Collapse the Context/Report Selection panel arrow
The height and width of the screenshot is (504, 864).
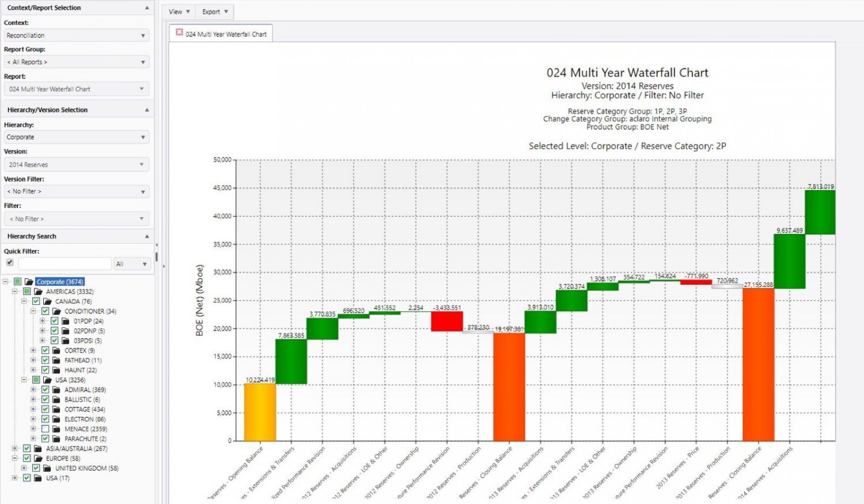(146, 8)
